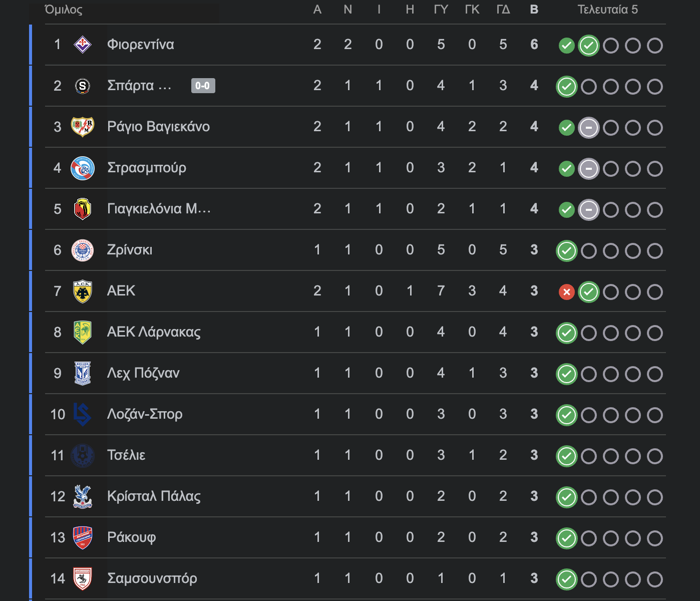Viewport: 700px width, 601px height.
Task: Click AEK's red loss result indicator
Action: point(566,292)
